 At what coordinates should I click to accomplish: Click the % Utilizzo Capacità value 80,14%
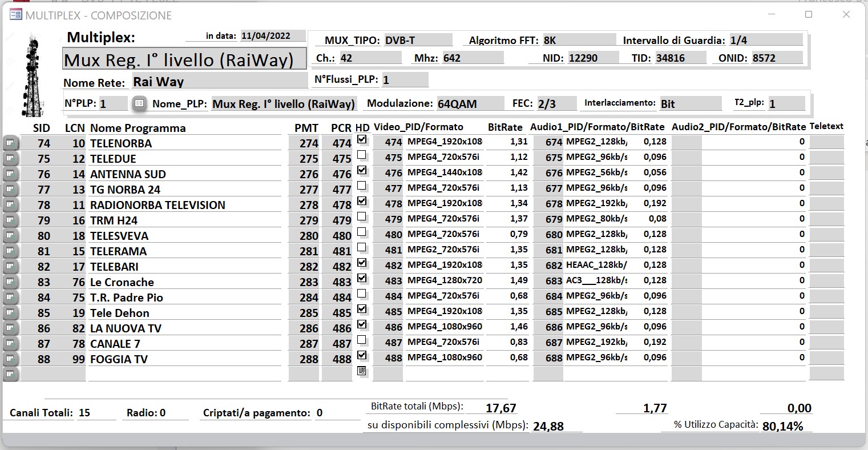(782, 426)
